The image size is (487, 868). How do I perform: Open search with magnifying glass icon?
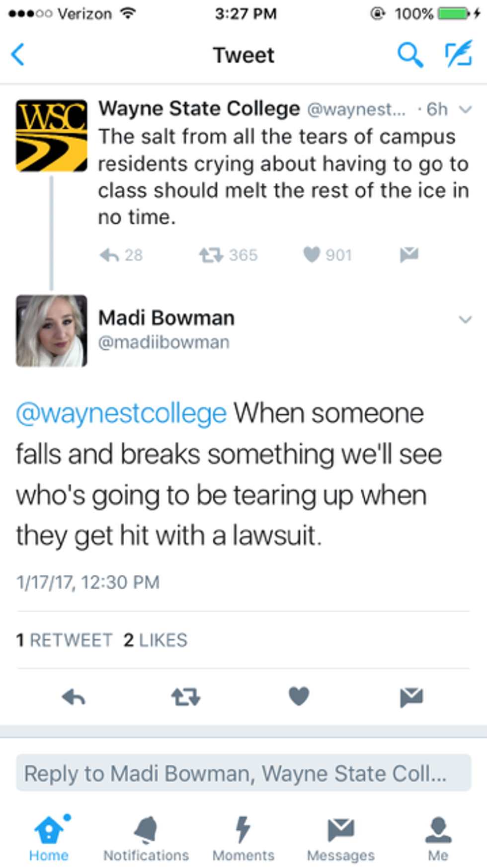(410, 55)
